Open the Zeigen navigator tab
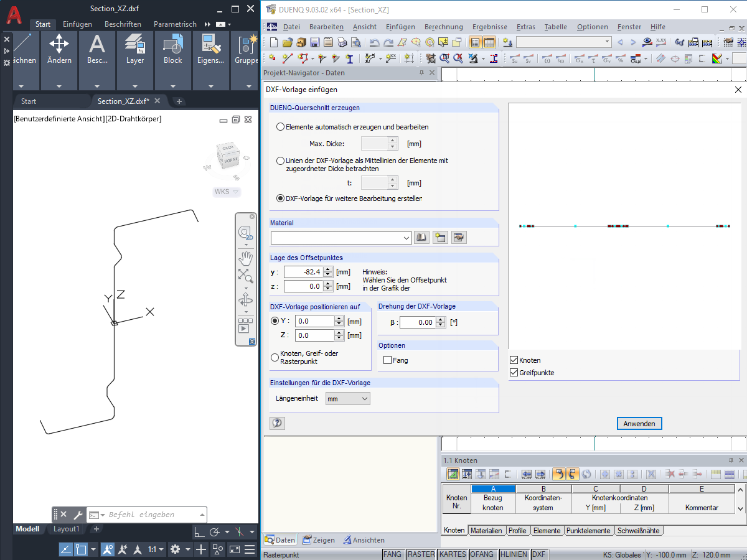Image resolution: width=747 pixels, height=560 pixels. (x=318, y=540)
